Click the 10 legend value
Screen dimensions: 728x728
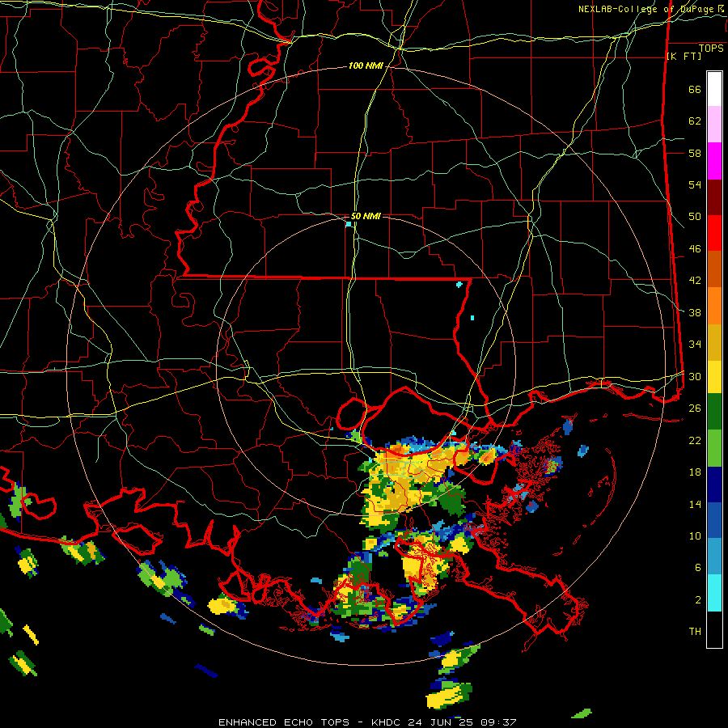click(x=695, y=536)
